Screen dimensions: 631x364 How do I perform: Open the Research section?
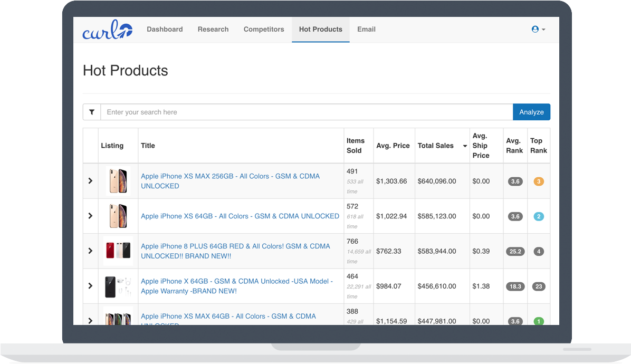coord(213,29)
